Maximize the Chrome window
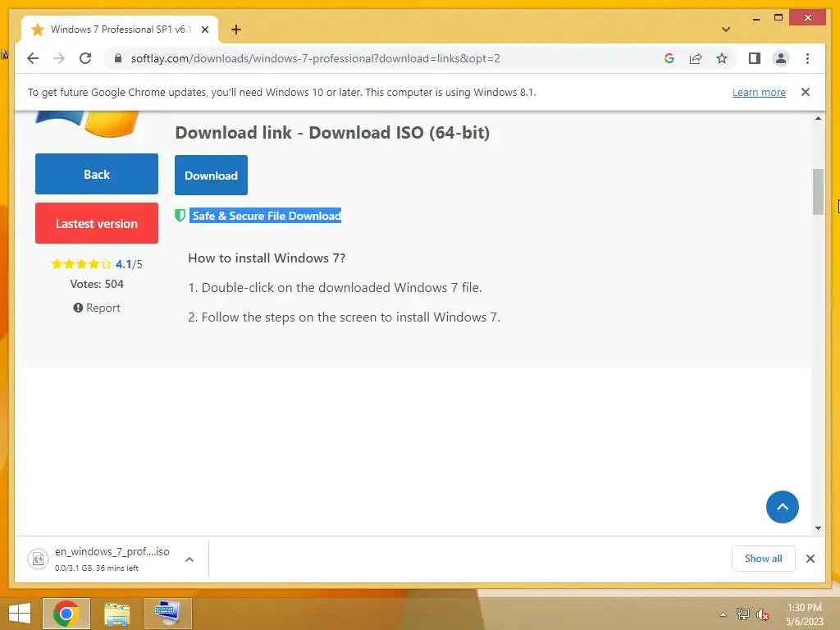This screenshot has width=840, height=630. (x=778, y=18)
